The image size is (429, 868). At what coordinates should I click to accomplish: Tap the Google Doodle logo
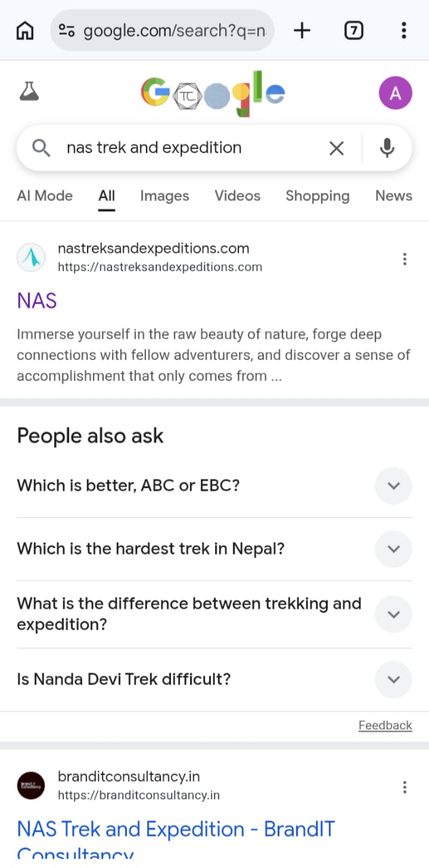212,93
